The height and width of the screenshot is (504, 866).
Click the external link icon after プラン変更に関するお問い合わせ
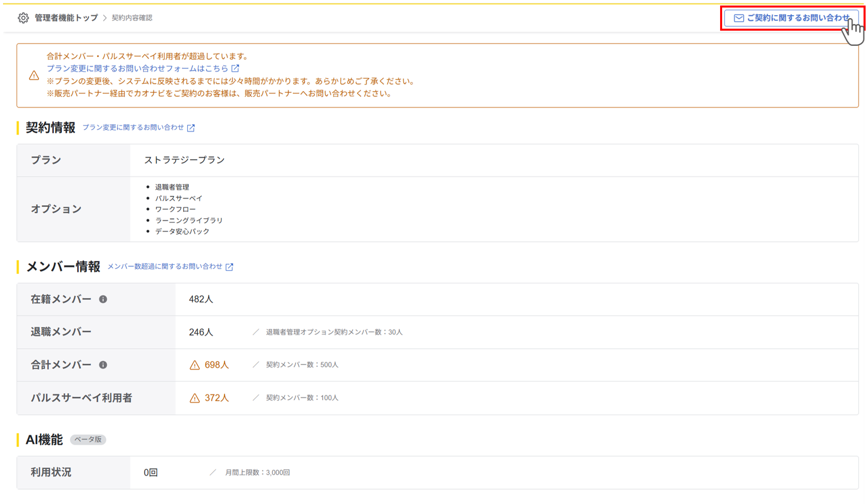(191, 128)
